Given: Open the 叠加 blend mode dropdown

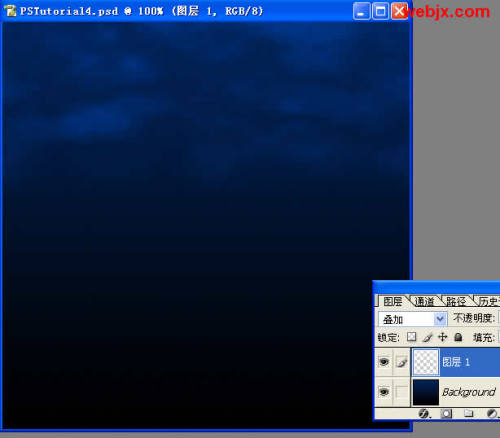Looking at the screenshot, I should [x=413, y=319].
